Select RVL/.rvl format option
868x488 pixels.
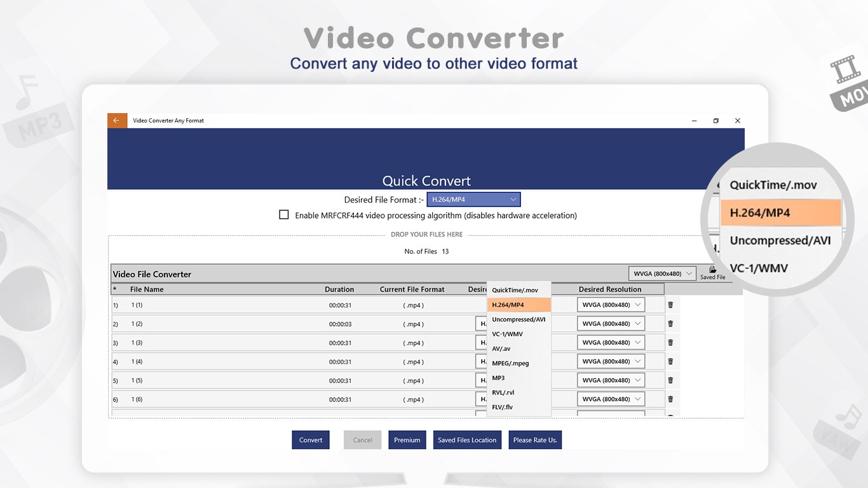(x=519, y=393)
